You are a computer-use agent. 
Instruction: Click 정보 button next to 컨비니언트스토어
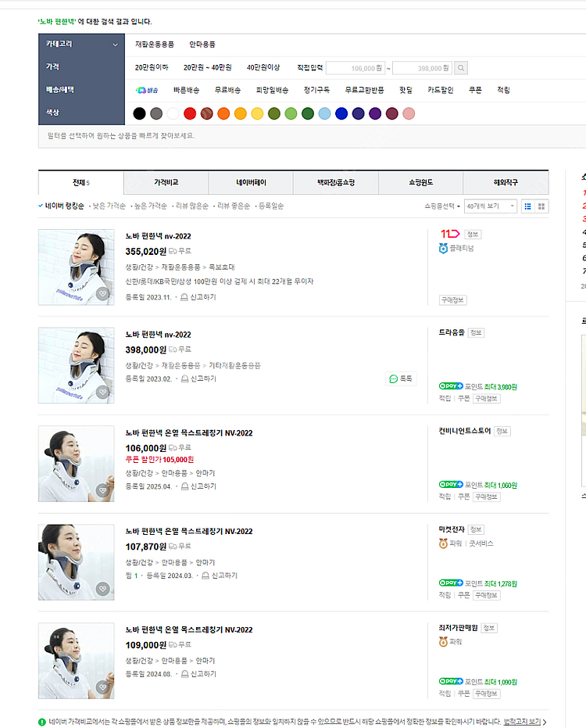502,431
